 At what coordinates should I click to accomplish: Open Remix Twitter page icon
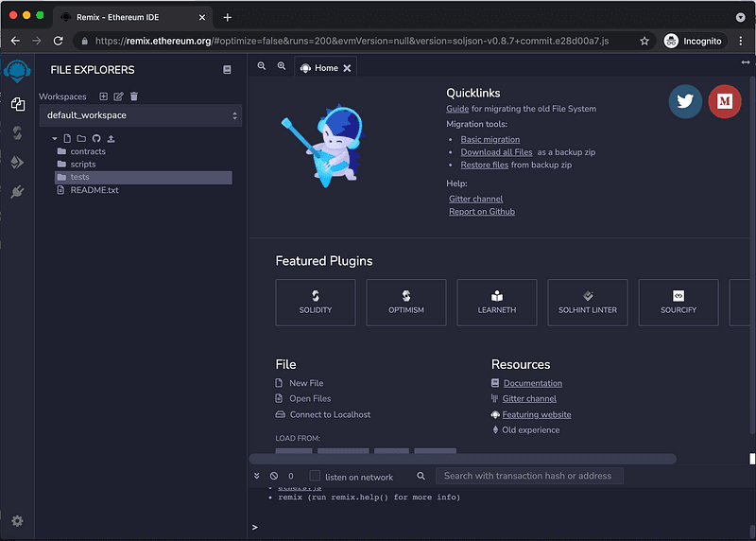pos(685,101)
